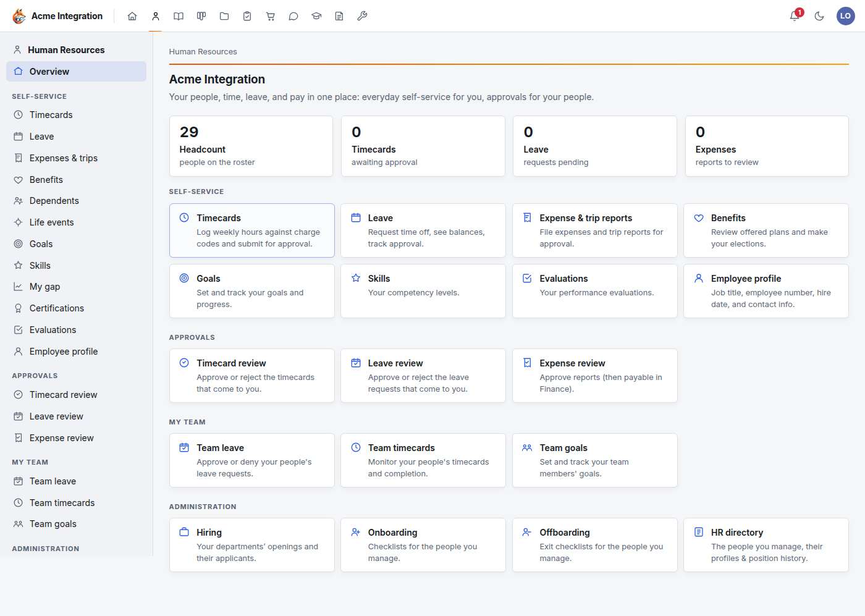Open the chat bubble icon in top bar

293,16
